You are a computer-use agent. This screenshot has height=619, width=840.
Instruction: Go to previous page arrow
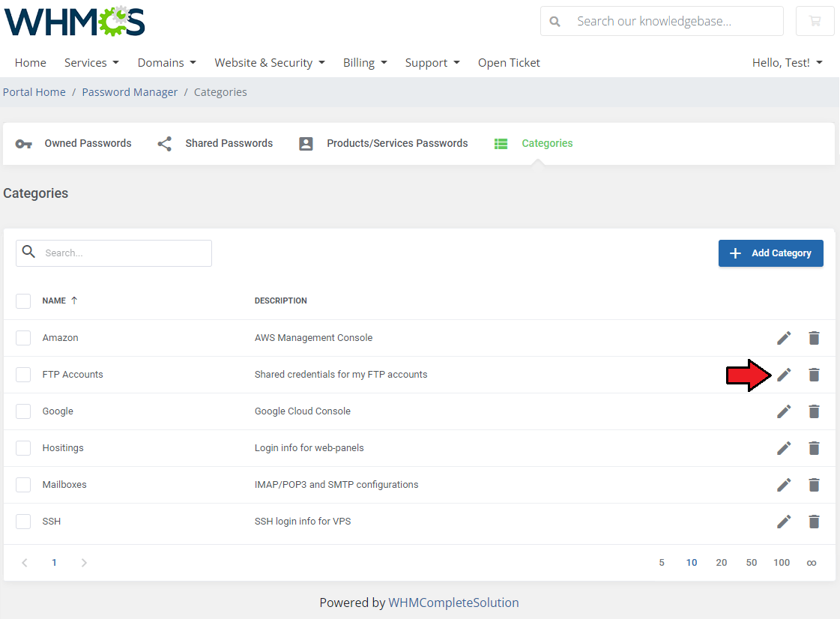point(25,563)
